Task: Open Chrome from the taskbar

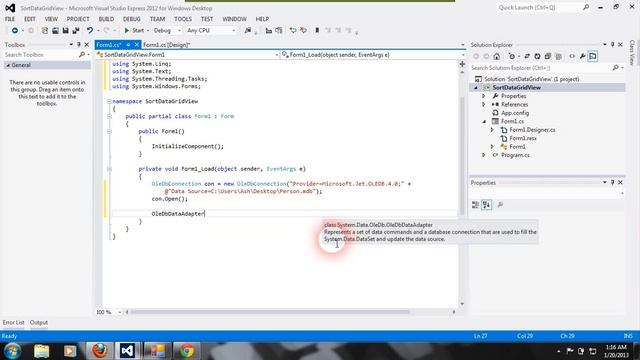Action: (187, 351)
